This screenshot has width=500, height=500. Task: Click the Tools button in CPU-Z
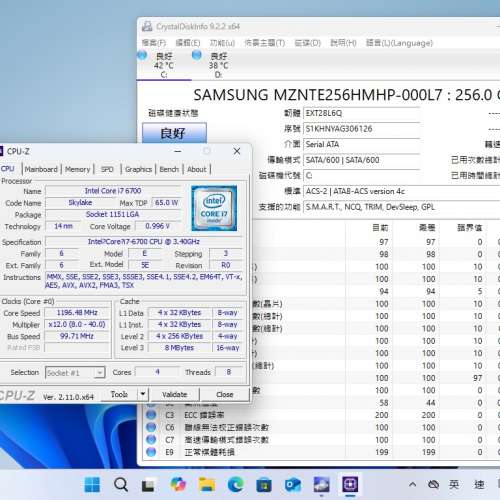(119, 394)
